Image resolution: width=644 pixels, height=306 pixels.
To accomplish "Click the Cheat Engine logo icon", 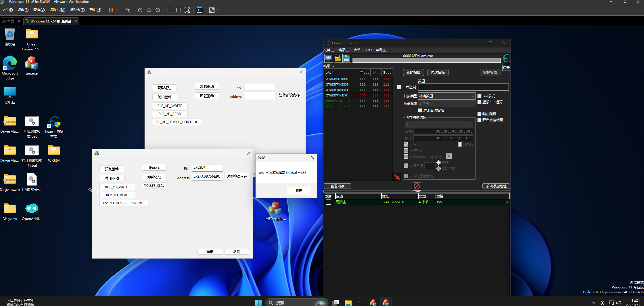I will (506, 58).
